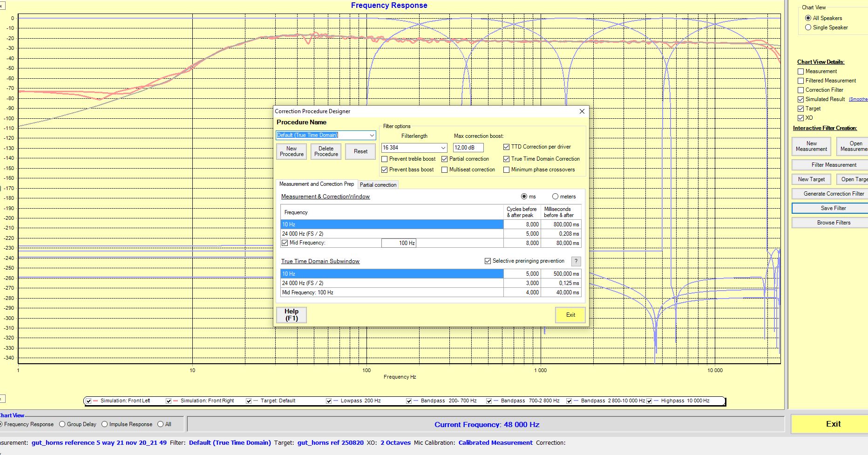Click New Procedure button
The height and width of the screenshot is (455, 868).
[x=292, y=151]
